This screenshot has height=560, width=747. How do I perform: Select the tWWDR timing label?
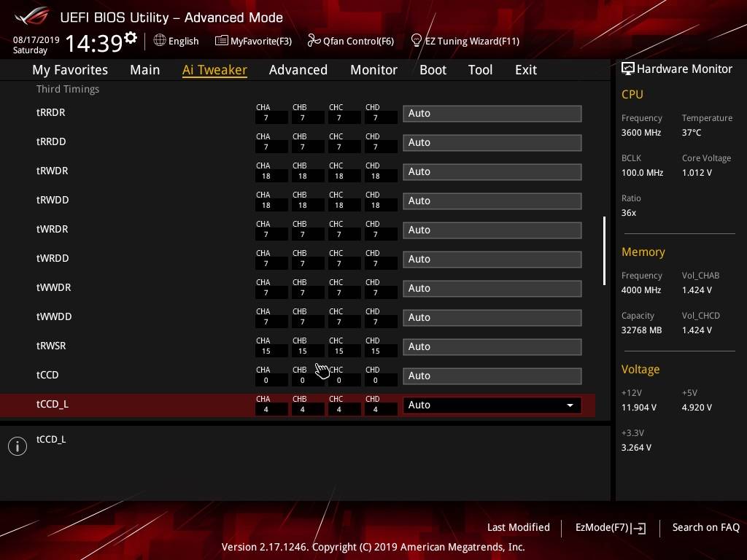point(54,287)
